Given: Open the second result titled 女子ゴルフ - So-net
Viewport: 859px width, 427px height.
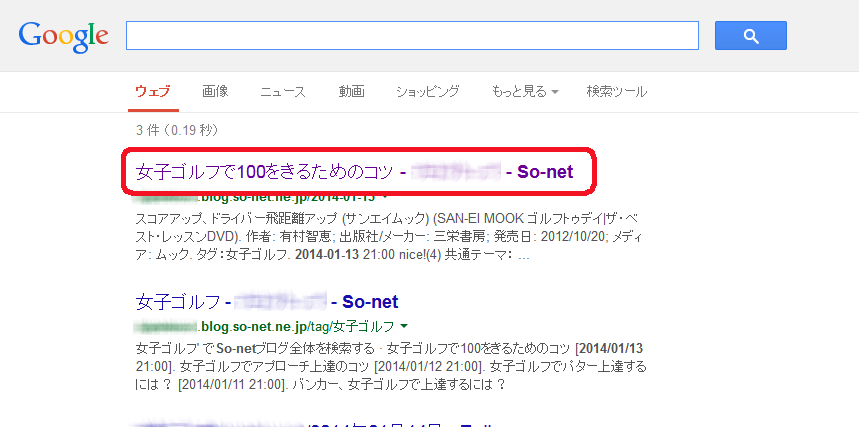Looking at the screenshot, I should 267,301.
